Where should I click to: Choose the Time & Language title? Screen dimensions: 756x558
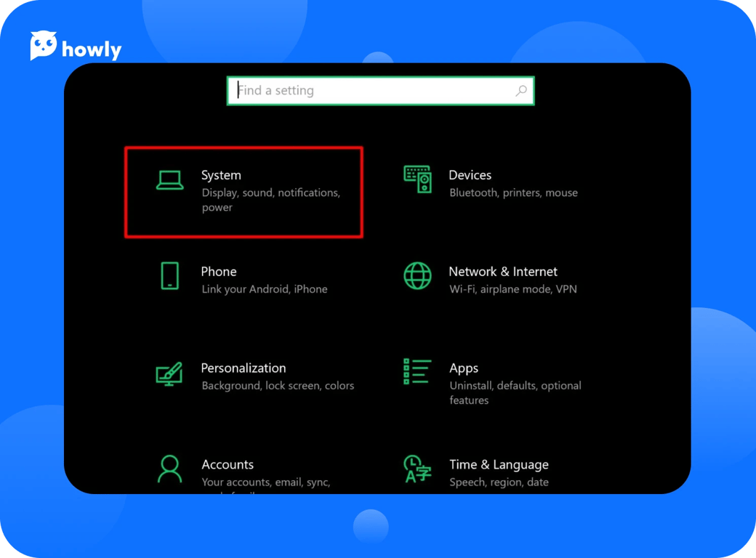point(498,464)
